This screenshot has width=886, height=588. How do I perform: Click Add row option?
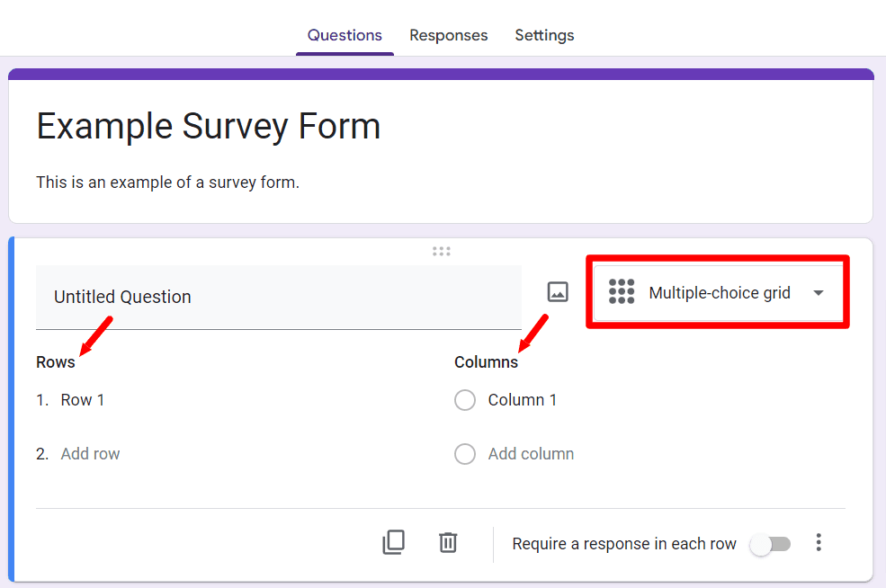click(91, 453)
